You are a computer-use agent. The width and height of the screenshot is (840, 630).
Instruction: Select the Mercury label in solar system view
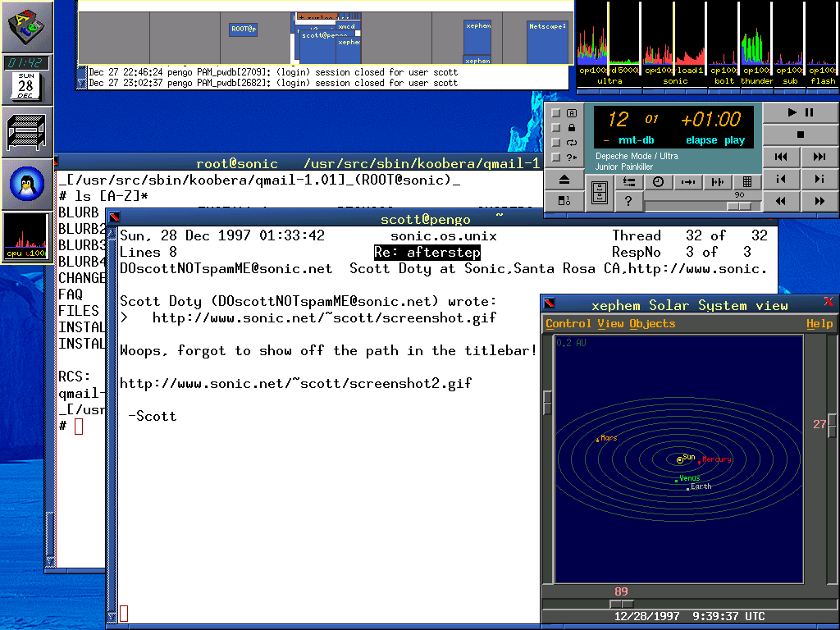coord(716,459)
